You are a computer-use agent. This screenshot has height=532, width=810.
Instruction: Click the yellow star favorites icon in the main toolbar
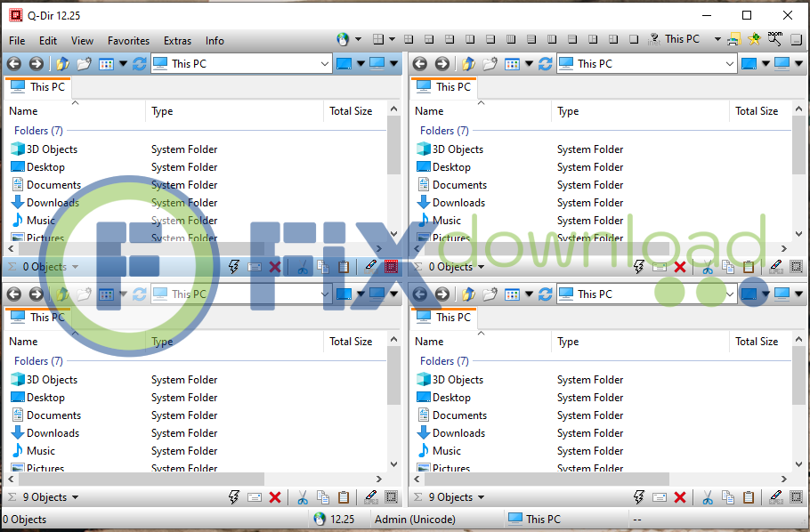pyautogui.click(x=755, y=39)
